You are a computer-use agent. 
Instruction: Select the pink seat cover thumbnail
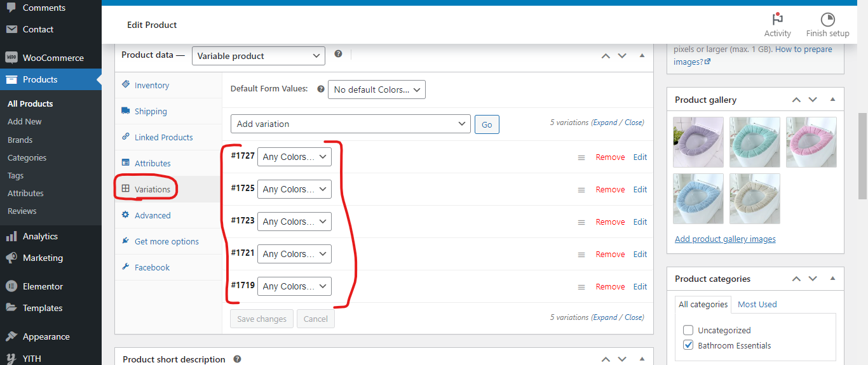(x=811, y=142)
